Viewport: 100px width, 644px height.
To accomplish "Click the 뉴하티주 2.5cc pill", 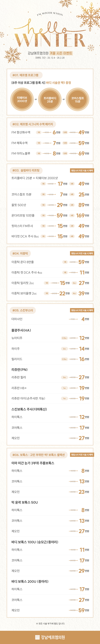I will (64, 338).
